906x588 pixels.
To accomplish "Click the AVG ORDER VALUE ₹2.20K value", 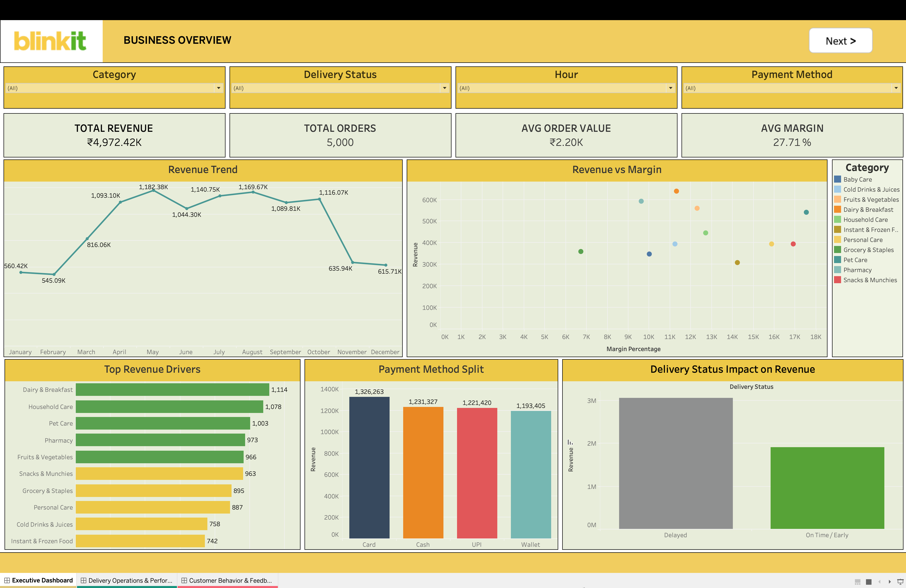I will [567, 142].
